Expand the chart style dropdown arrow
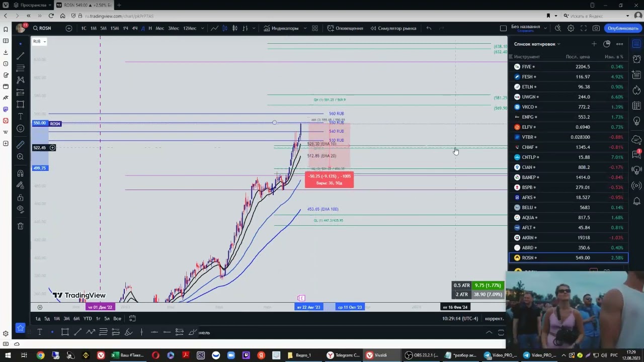644x362 pixels. [x=254, y=28]
